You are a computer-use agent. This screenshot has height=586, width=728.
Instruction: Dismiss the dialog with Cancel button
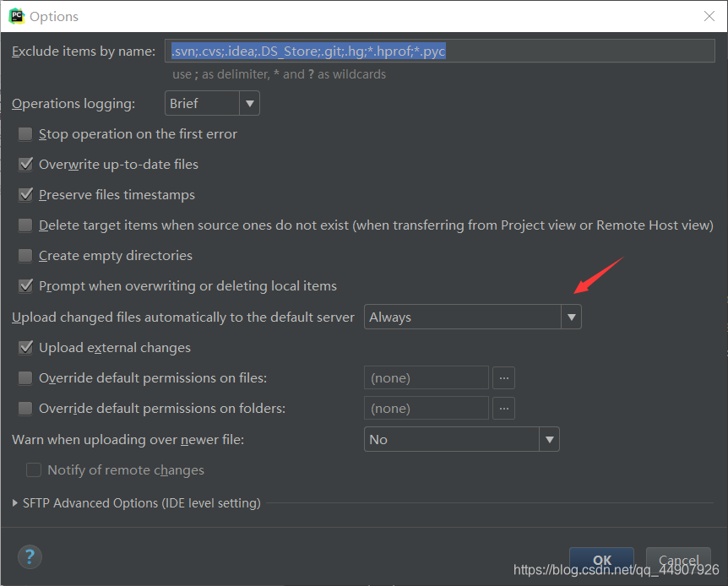(678, 560)
